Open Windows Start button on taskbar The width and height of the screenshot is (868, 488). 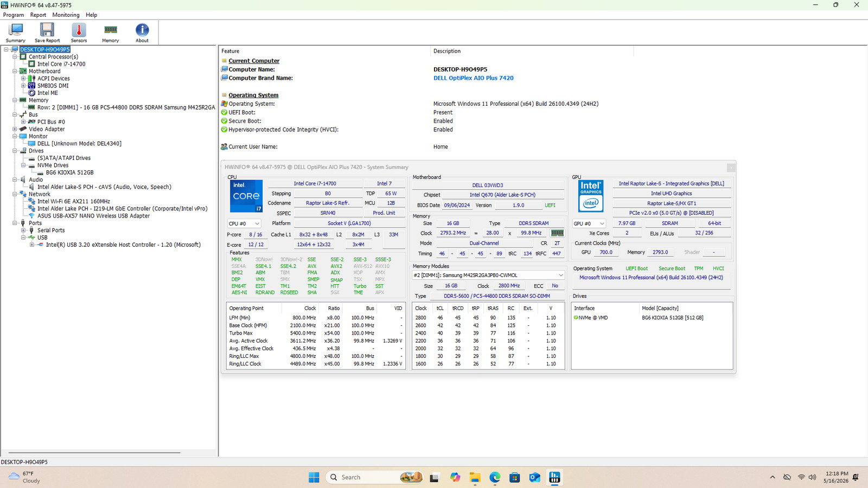[314, 477]
